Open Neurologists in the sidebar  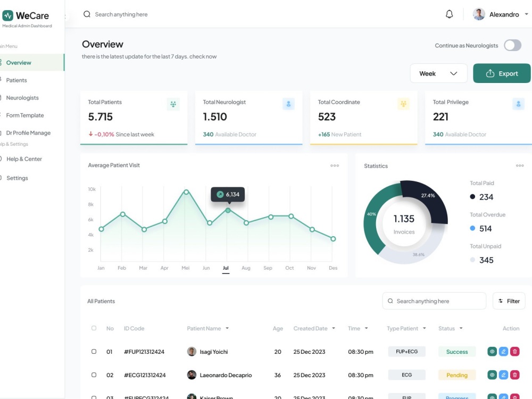pyautogui.click(x=22, y=98)
